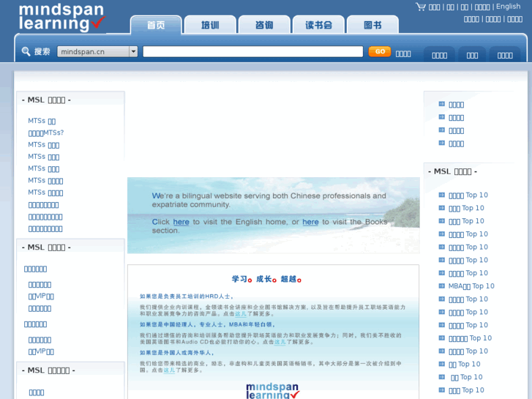The image size is (532, 399).
Task: Click the mindspan learning header logo
Action: (x=62, y=17)
